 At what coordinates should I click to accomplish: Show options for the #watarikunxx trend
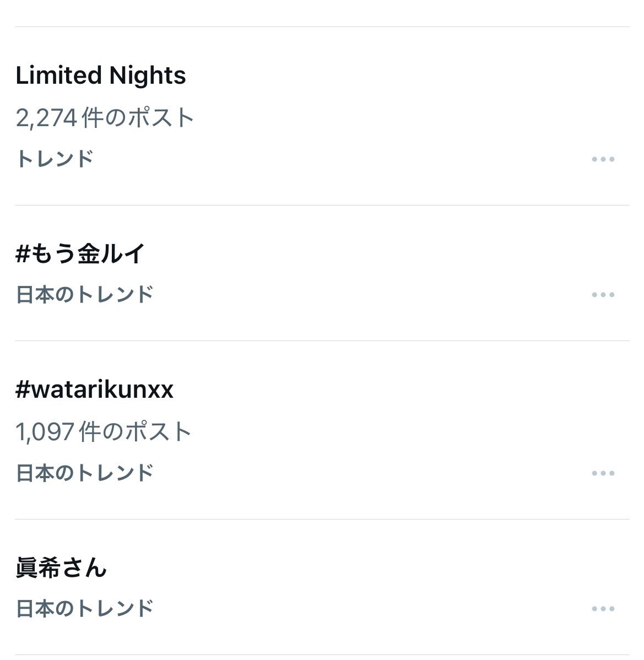click(603, 473)
